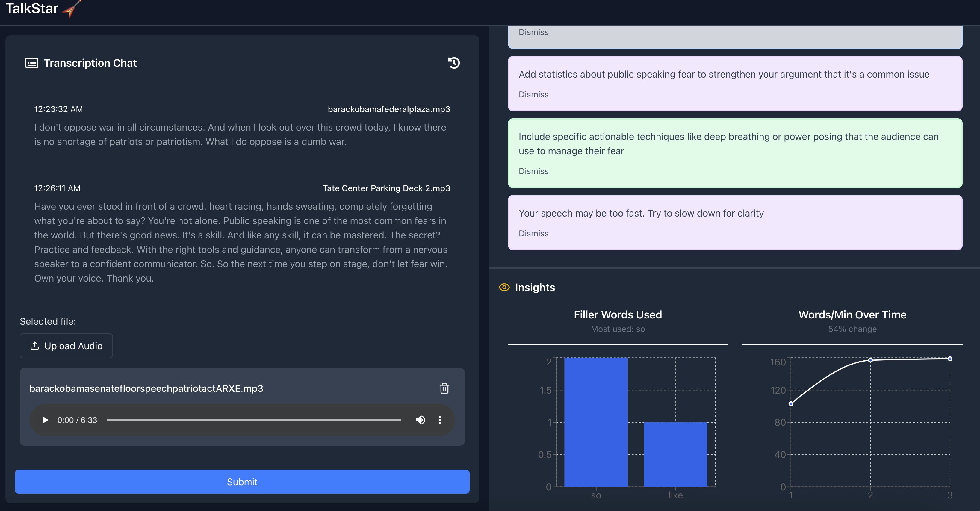Image resolution: width=980 pixels, height=511 pixels.
Task: Click the Insights eye icon
Action: point(504,287)
